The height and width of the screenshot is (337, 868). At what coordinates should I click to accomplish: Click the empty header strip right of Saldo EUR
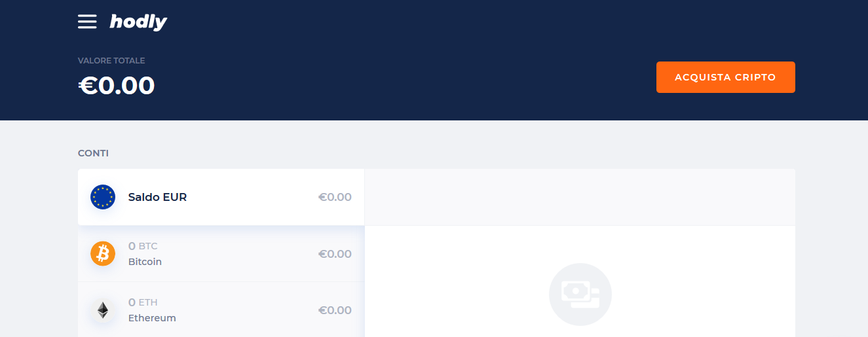click(x=580, y=197)
